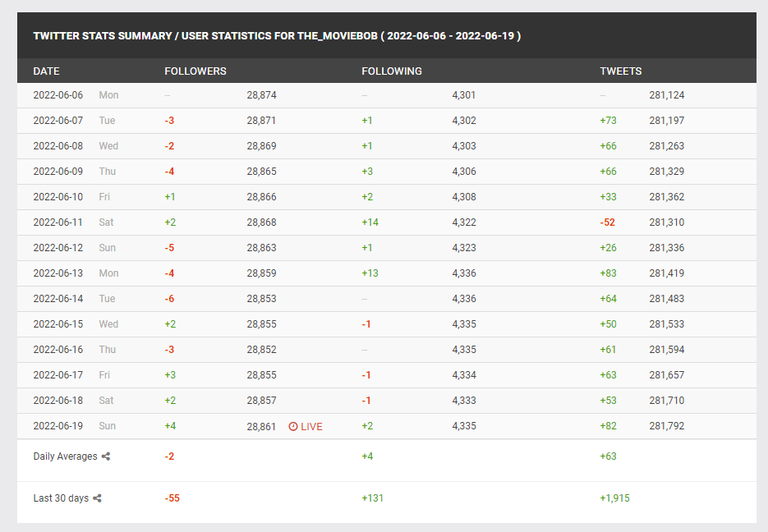Click follower count 28,874
The image size is (768, 532).
pyautogui.click(x=261, y=95)
